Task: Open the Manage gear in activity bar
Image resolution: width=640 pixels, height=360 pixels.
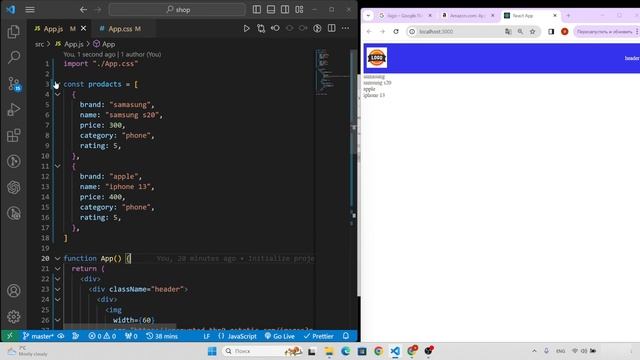Action: tap(13, 316)
